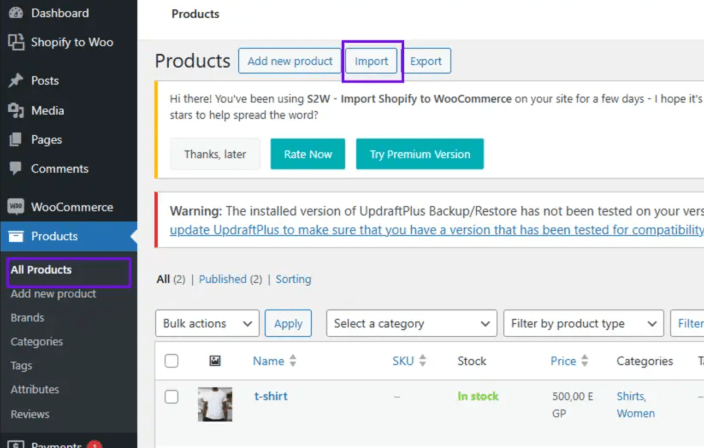Image resolution: width=704 pixels, height=448 pixels.
Task: Expand the Select a category dropdown
Action: tap(410, 323)
